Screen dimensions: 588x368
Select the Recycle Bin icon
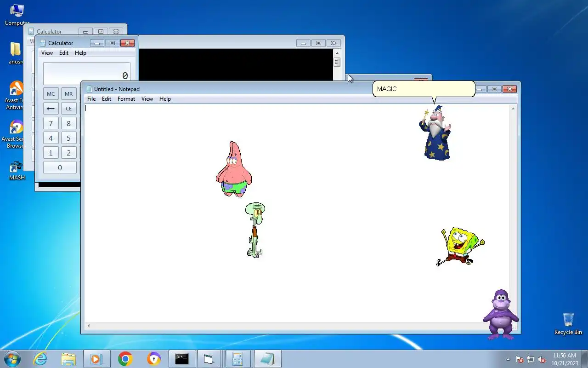pos(568,323)
